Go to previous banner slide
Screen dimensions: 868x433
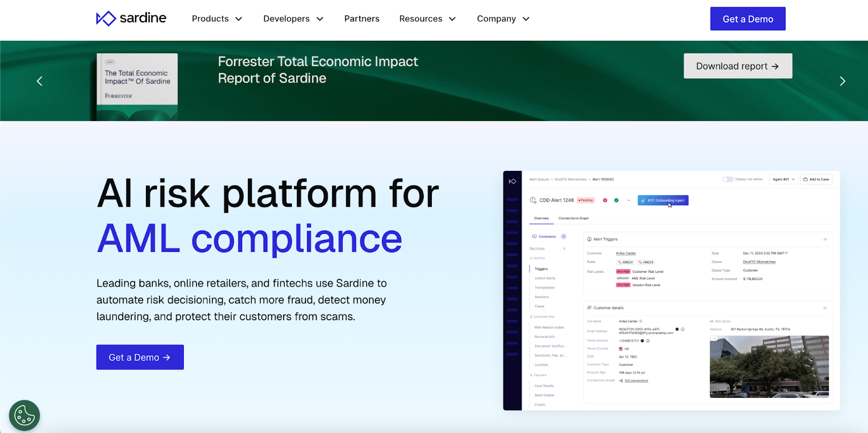pyautogui.click(x=40, y=81)
